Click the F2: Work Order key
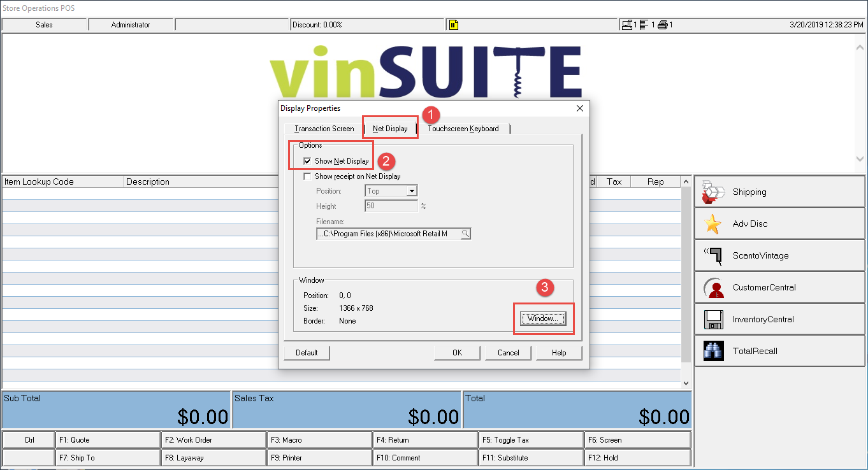This screenshot has width=868, height=470. [213, 440]
